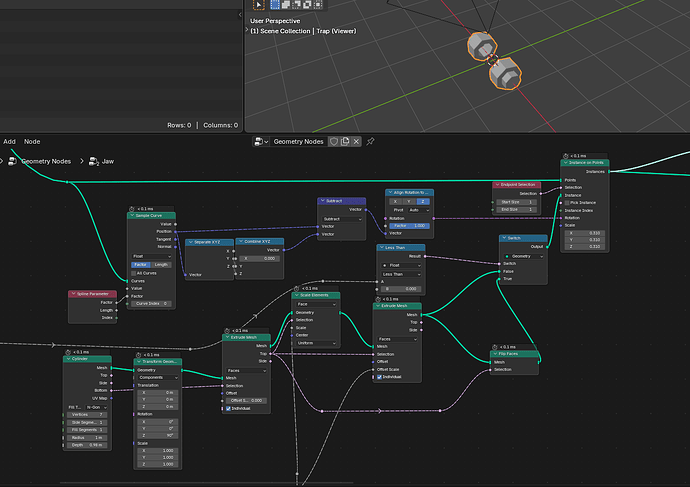Select the Jaw breadcrumb item
The image size is (690, 487).
click(108, 161)
